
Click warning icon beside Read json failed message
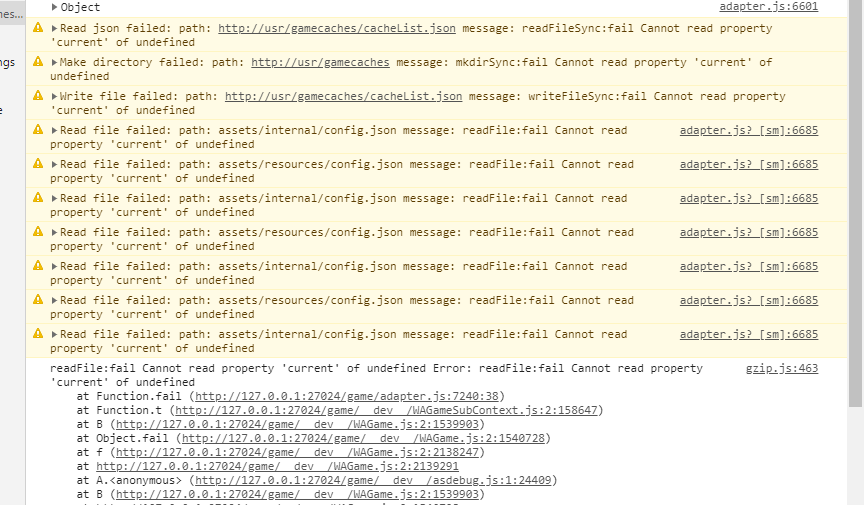point(38,28)
